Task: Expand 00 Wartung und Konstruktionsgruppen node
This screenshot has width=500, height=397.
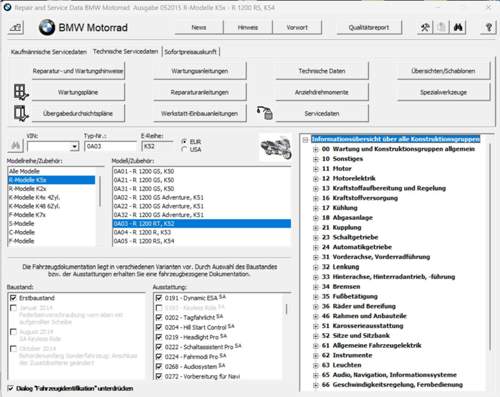Action: tap(315, 149)
